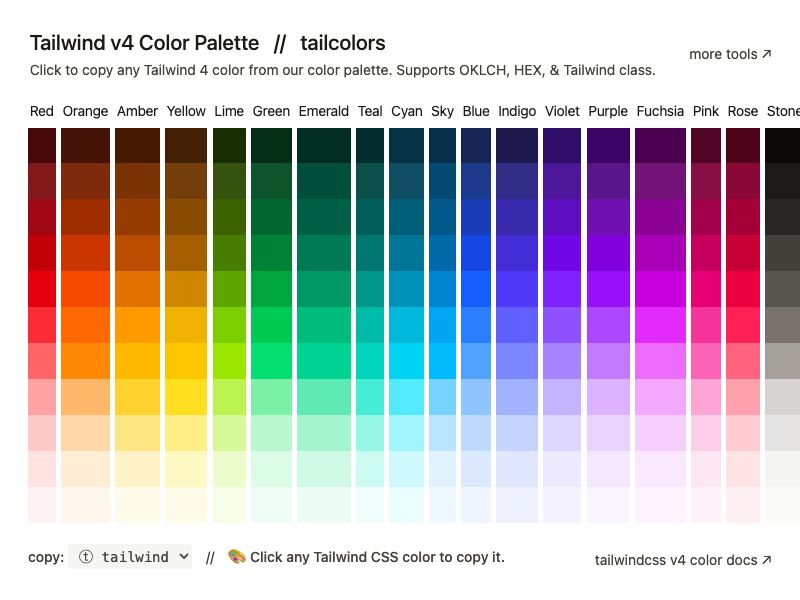Click the copy icon inside the format selector
Image resolution: width=800 pixels, height=600 pixels.
(87, 556)
